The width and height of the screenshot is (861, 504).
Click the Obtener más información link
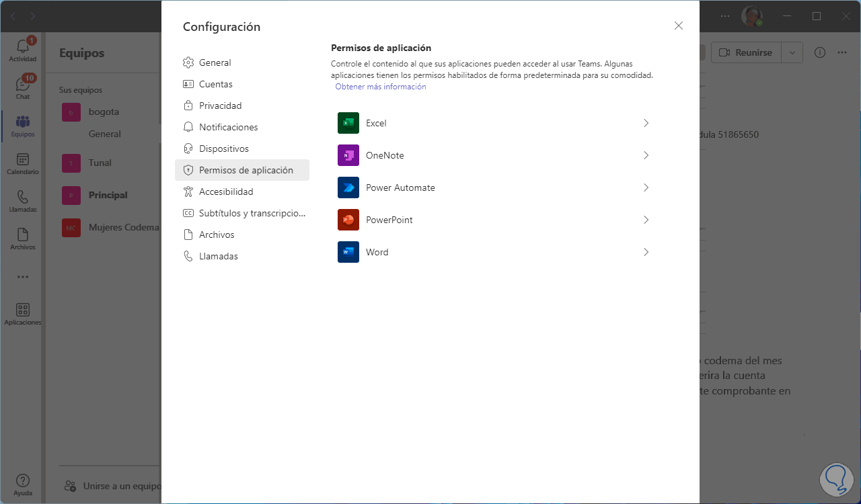(x=381, y=87)
